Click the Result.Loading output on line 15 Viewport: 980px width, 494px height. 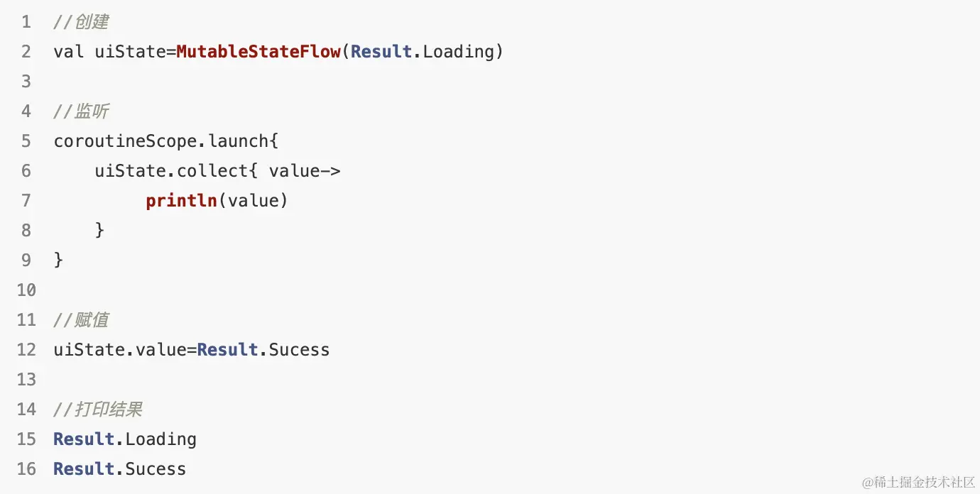click(x=125, y=439)
